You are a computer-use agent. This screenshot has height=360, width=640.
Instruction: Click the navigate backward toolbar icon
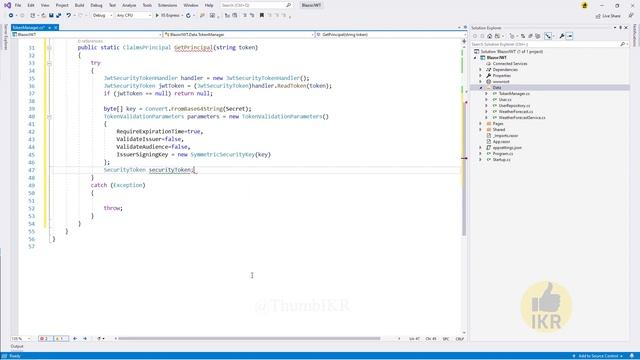11,16
